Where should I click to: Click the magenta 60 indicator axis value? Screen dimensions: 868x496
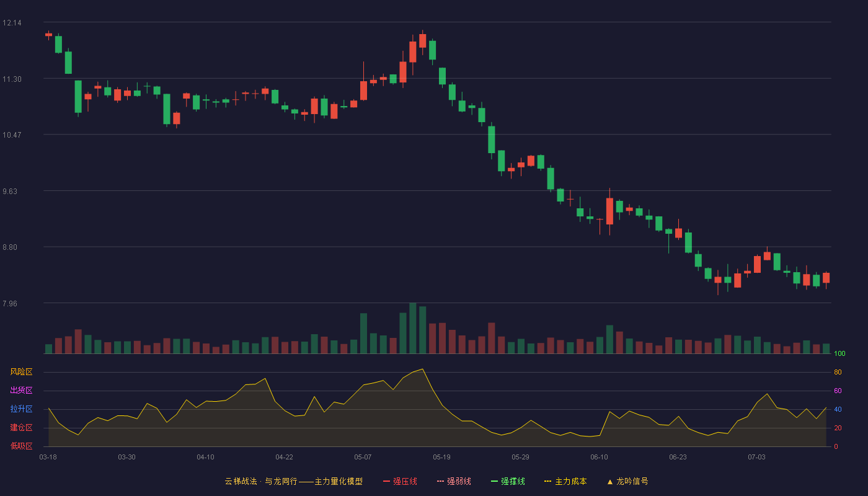838,391
